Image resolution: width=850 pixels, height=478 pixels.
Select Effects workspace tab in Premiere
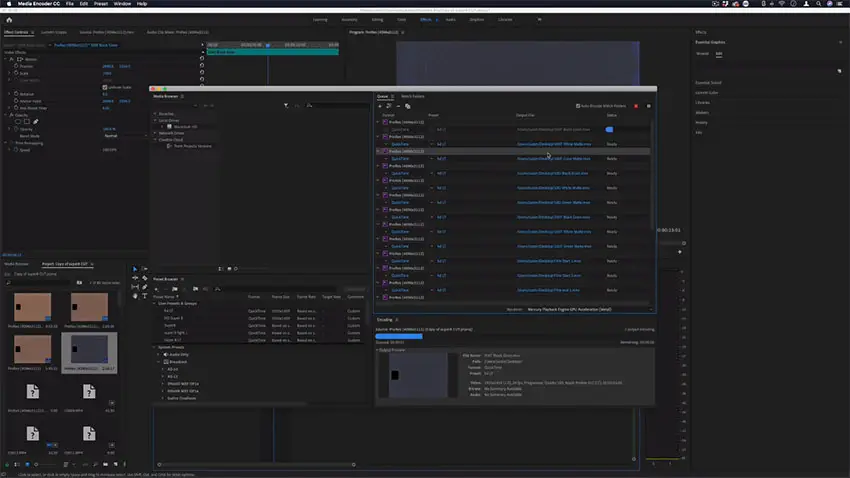(x=426, y=20)
